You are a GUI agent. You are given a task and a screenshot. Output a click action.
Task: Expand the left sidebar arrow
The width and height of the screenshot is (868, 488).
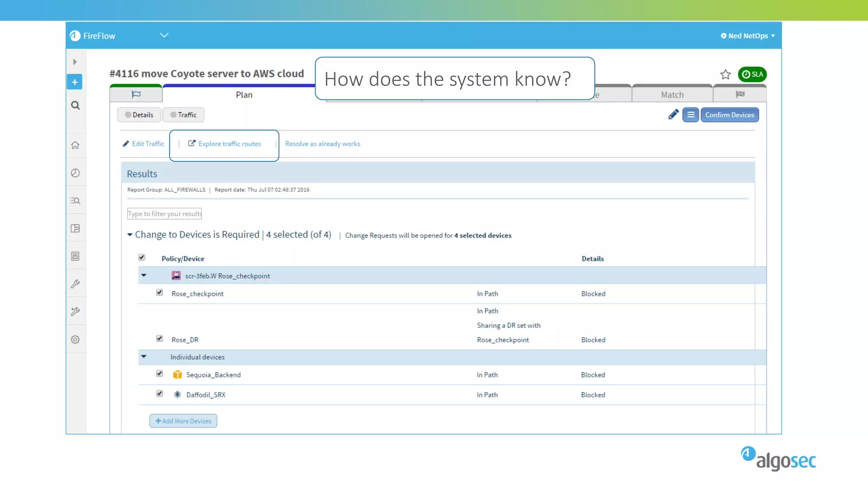pos(75,62)
